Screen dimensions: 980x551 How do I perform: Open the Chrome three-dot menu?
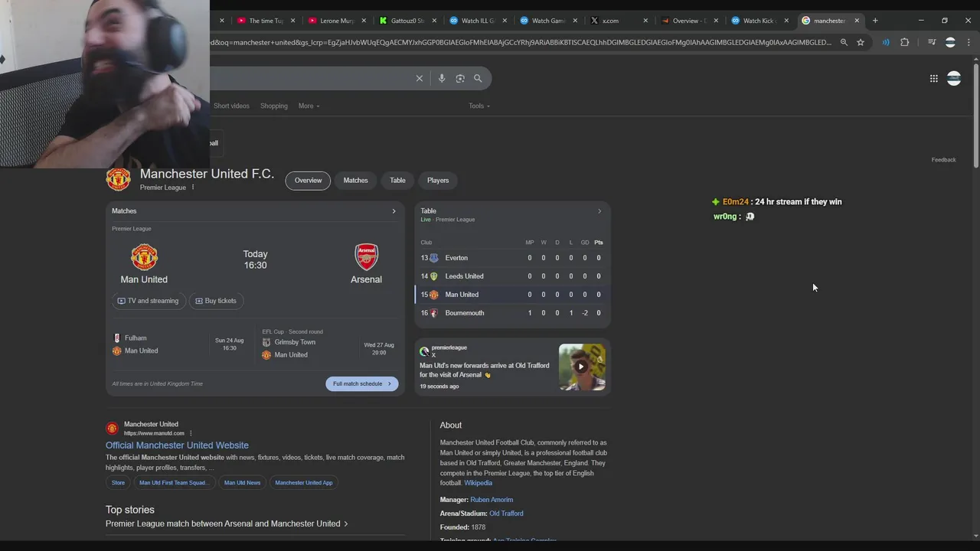tap(969, 42)
